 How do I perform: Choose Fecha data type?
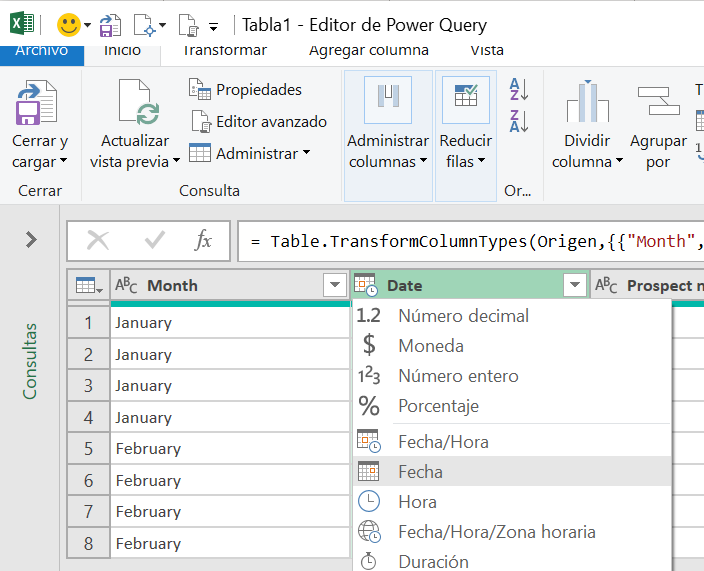point(512,471)
